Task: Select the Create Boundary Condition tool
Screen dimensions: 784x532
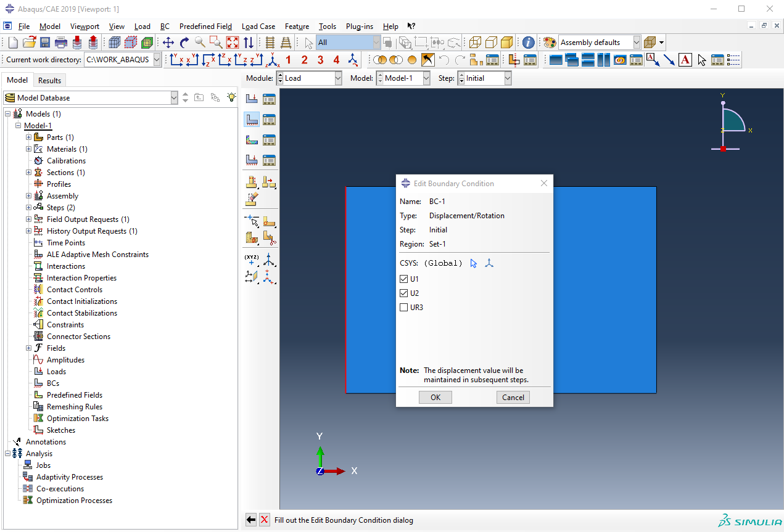Action: tap(252, 119)
